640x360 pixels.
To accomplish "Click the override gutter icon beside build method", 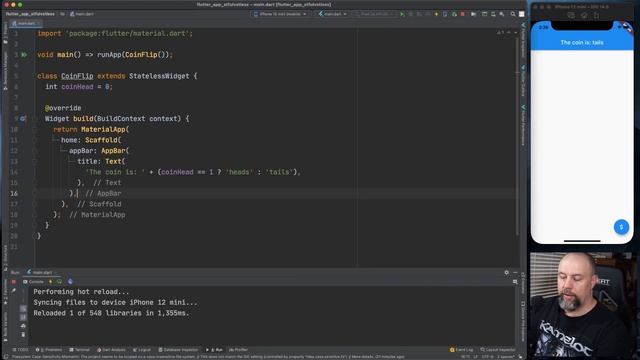I will (x=23, y=119).
